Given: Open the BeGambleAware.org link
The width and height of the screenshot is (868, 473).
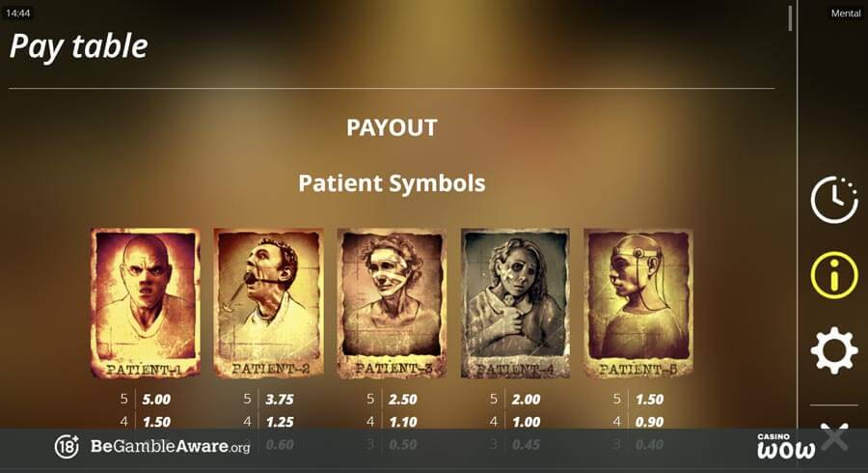Looking at the screenshot, I should pos(170,446).
